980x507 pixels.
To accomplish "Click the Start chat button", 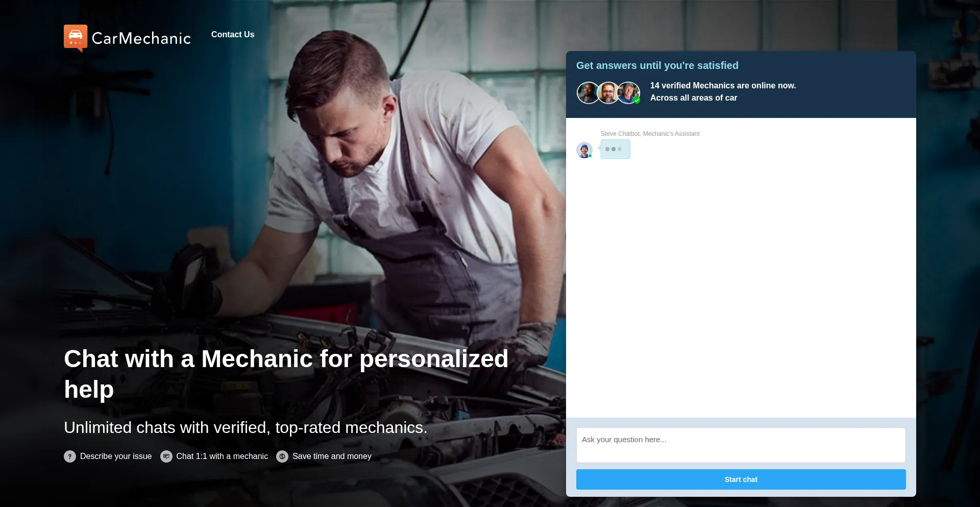I will [741, 479].
